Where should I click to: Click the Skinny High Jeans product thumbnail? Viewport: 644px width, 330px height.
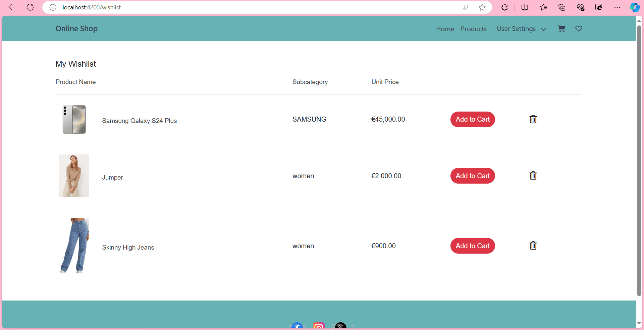(74, 246)
